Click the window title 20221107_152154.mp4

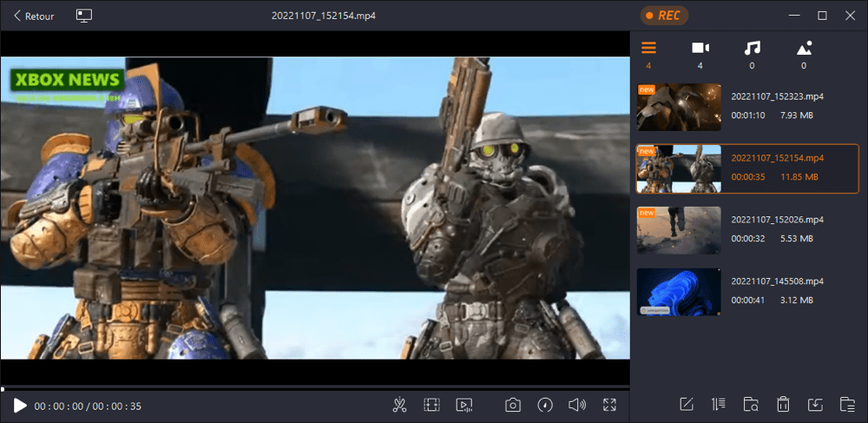click(324, 16)
